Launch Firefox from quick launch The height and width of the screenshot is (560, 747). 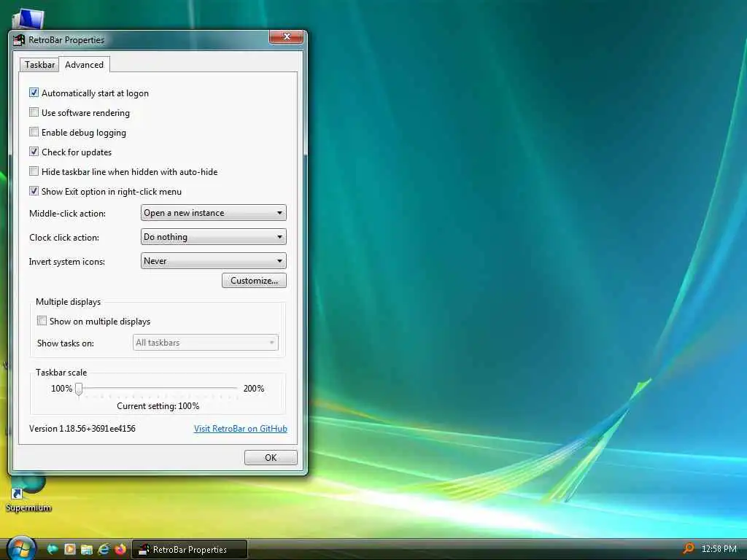pos(120,550)
